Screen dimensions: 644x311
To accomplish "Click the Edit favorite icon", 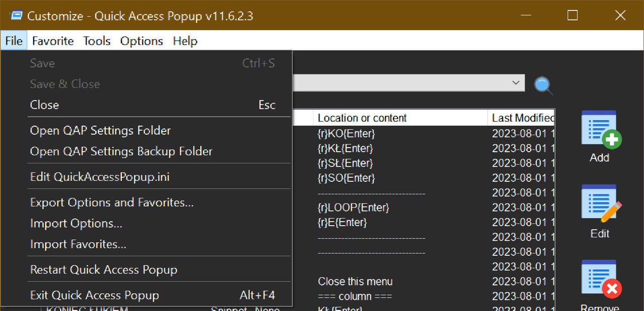I will [x=601, y=204].
